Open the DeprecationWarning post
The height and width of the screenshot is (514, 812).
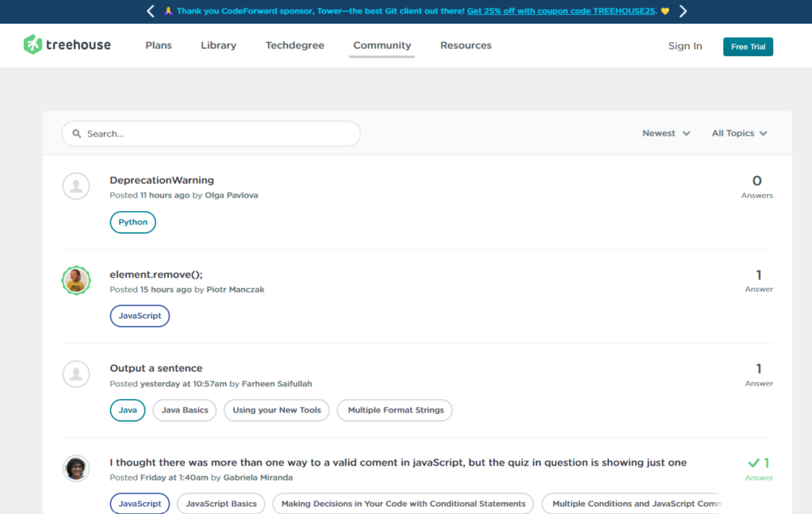162,180
